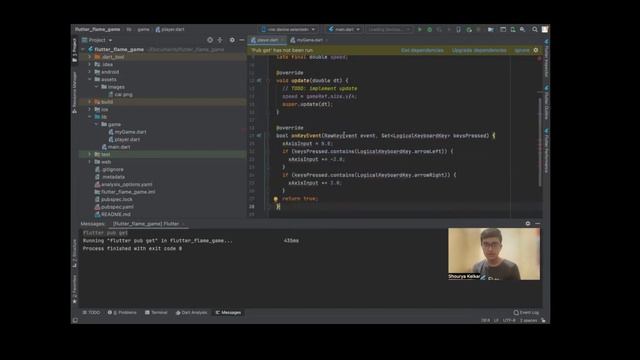Click the device/phone icon in the top toolbar
640x360 pixels.
coord(458,29)
